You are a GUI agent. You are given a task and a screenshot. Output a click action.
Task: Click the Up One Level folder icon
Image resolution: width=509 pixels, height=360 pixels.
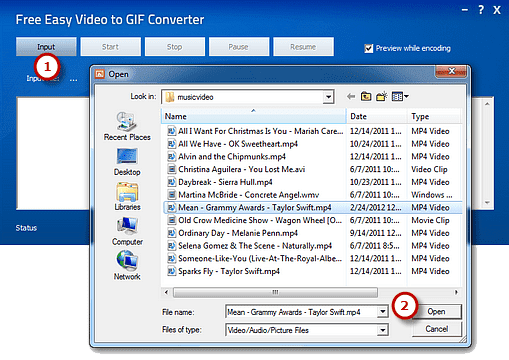pyautogui.click(x=366, y=97)
